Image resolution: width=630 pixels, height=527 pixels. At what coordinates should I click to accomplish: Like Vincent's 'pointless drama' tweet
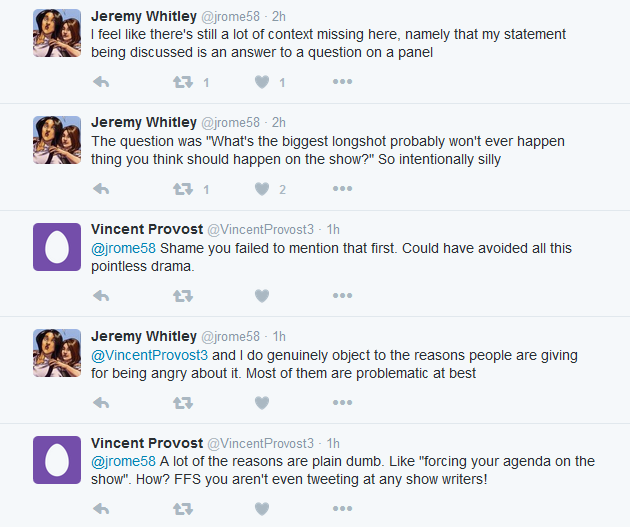point(262,296)
